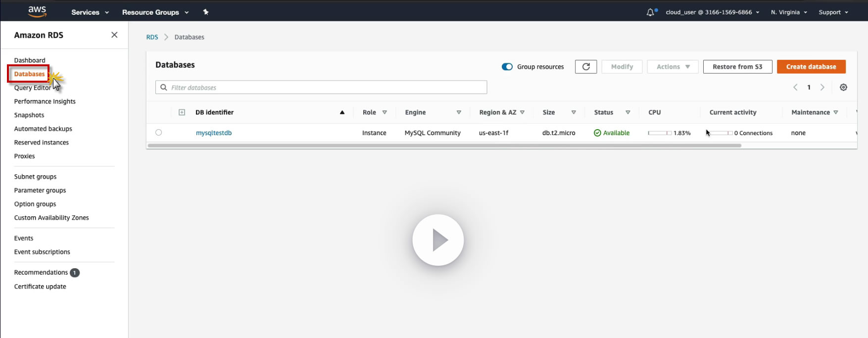The width and height of the screenshot is (868, 338).
Task: Click the db.t2.micro size cell
Action: coord(559,133)
